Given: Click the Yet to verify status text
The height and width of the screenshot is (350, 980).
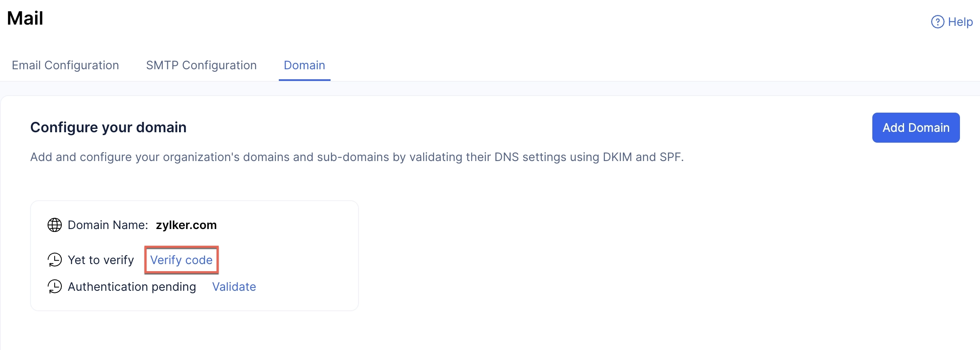Looking at the screenshot, I should [x=101, y=260].
